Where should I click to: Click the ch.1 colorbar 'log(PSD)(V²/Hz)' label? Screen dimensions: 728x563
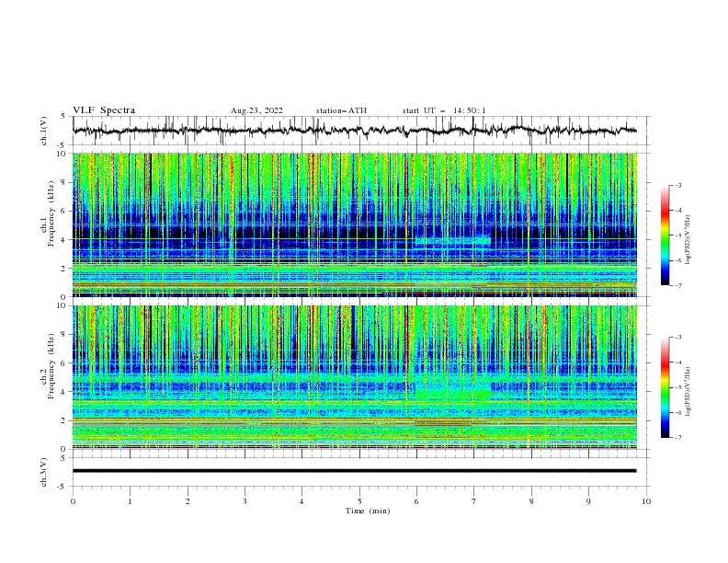[688, 240]
